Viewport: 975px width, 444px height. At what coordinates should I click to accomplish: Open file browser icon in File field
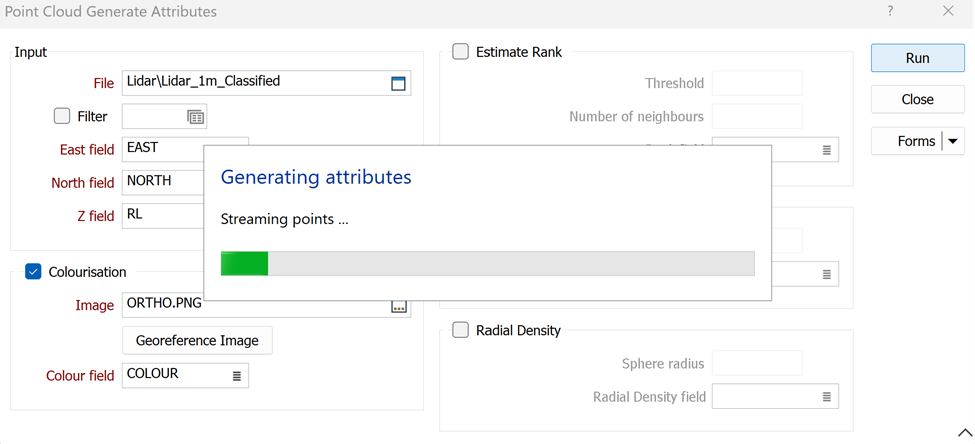[398, 83]
